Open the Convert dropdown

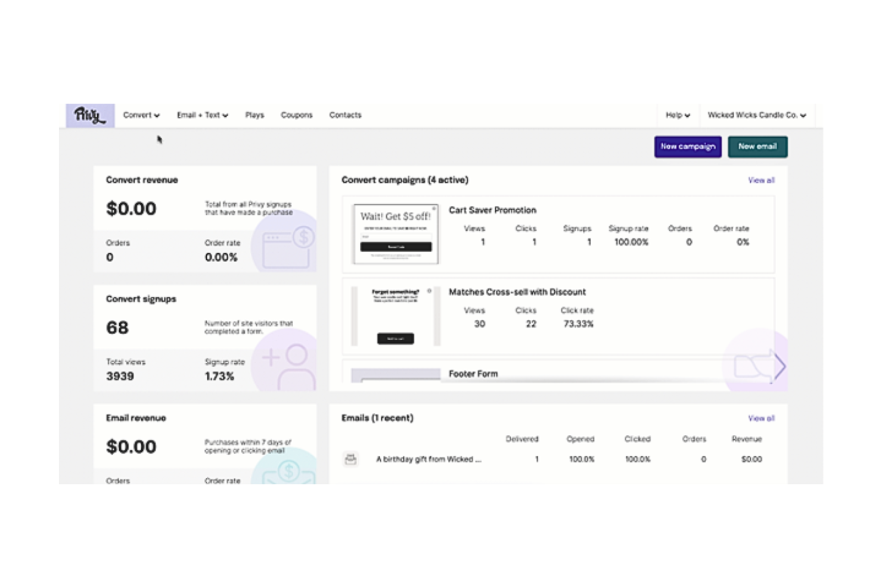(141, 115)
